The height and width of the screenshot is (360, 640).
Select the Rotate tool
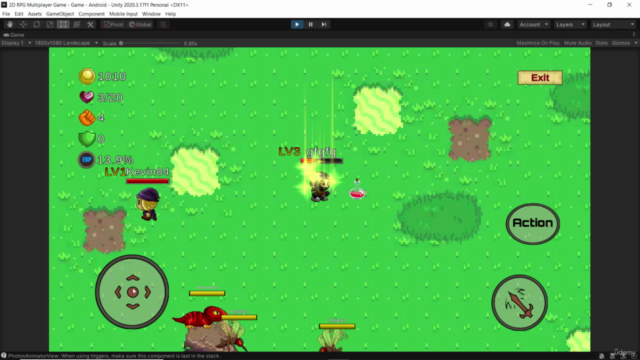point(36,24)
